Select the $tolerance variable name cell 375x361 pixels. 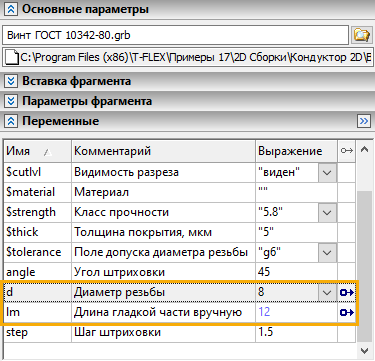click(38, 252)
